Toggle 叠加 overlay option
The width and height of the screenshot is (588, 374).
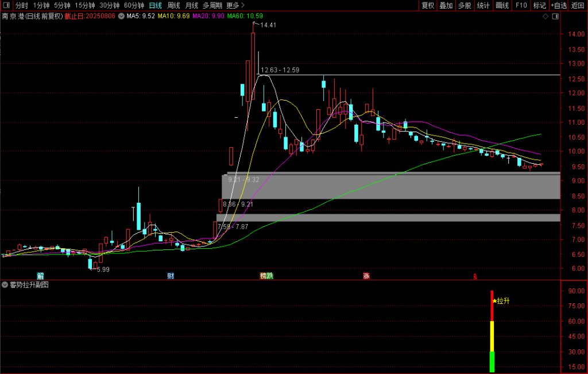click(x=446, y=6)
